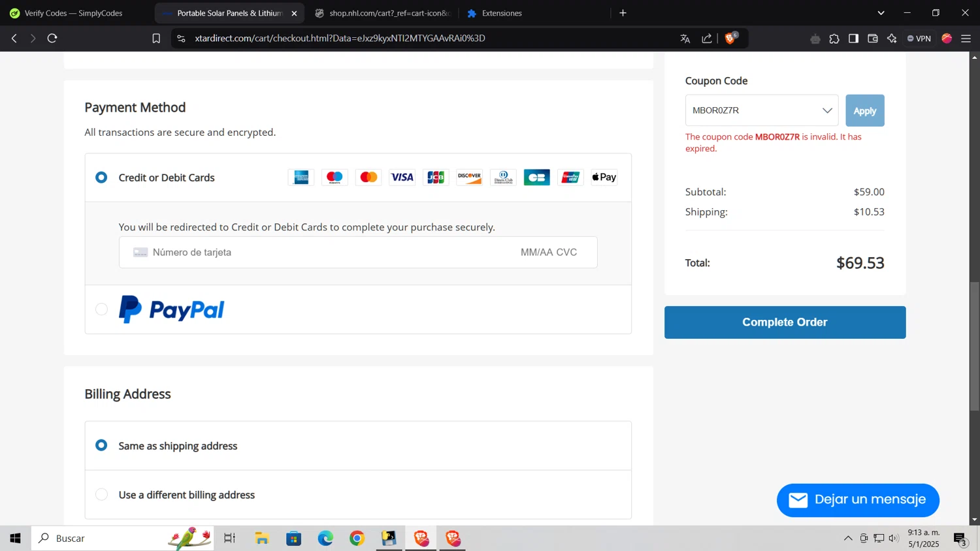This screenshot has height=551, width=980.
Task: Click the UnionPay card logo
Action: [570, 178]
